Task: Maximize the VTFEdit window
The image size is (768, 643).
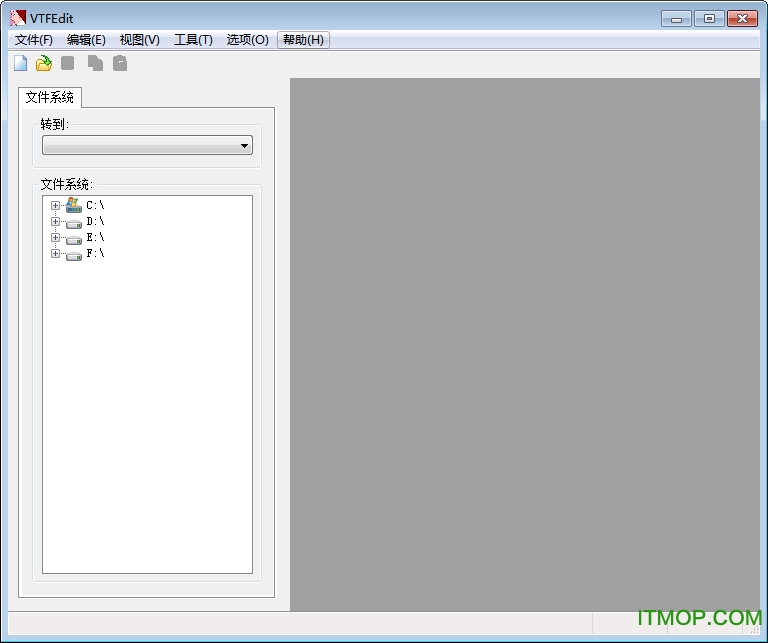Action: tap(709, 19)
